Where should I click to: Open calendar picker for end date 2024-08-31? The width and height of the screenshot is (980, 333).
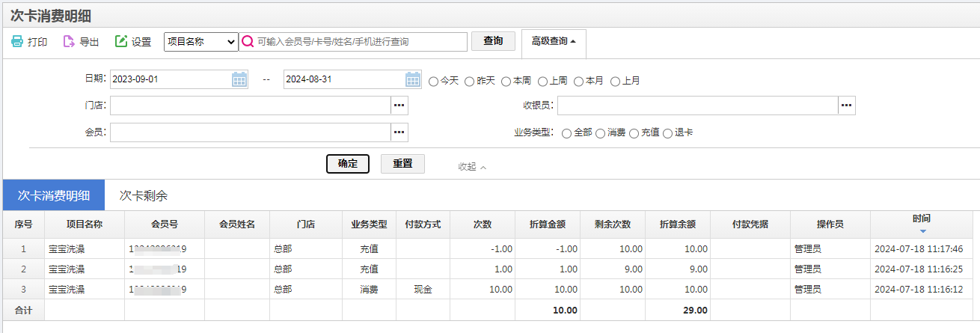click(413, 79)
